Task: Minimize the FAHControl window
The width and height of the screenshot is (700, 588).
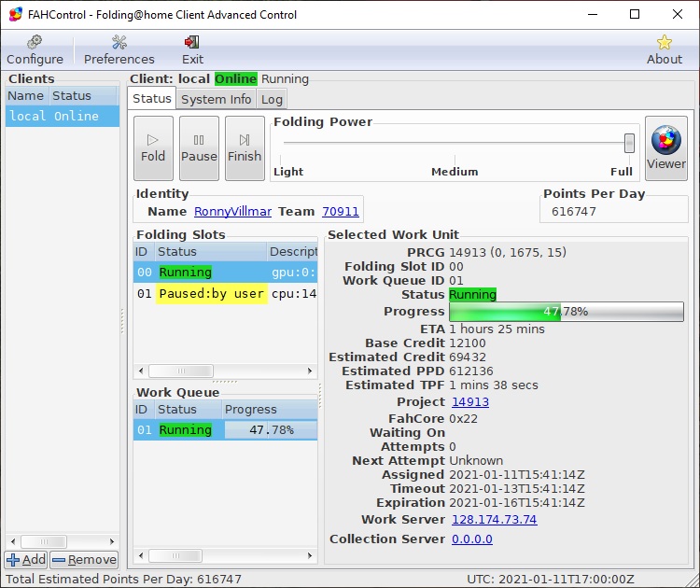Action: coord(593,14)
